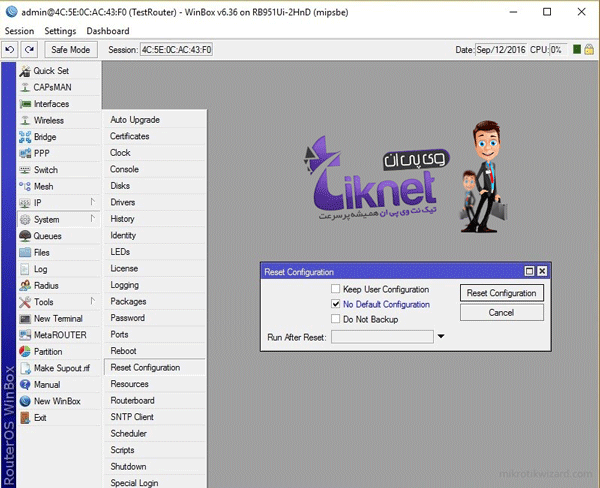The height and width of the screenshot is (488, 600).
Task: Click the undo arrow in toolbar
Action: click(10, 49)
